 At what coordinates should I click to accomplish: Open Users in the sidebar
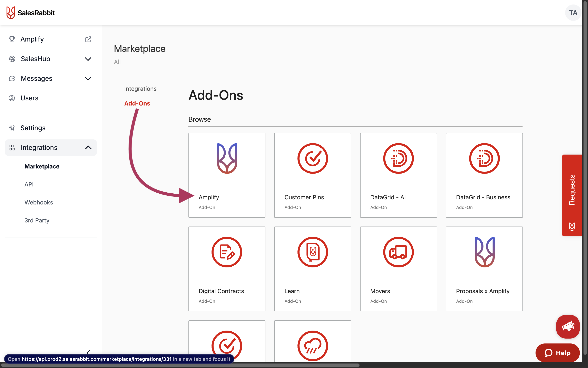[29, 98]
